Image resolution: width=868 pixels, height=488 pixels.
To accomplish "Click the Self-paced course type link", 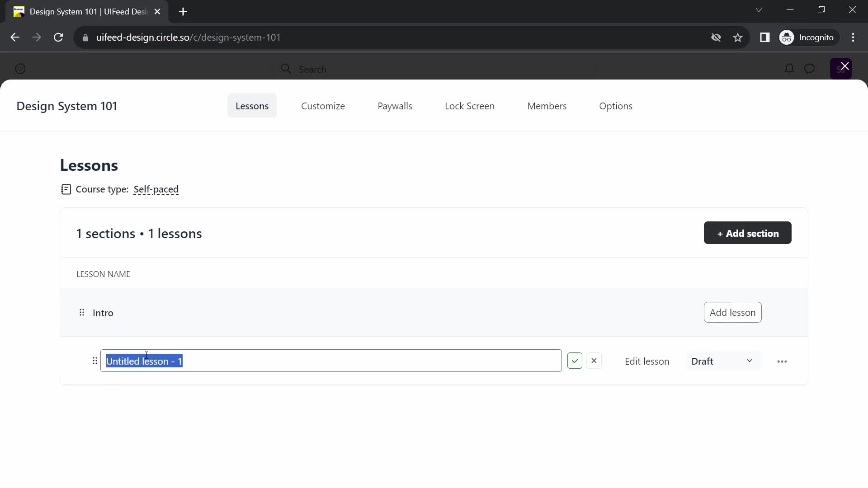I will (x=156, y=189).
